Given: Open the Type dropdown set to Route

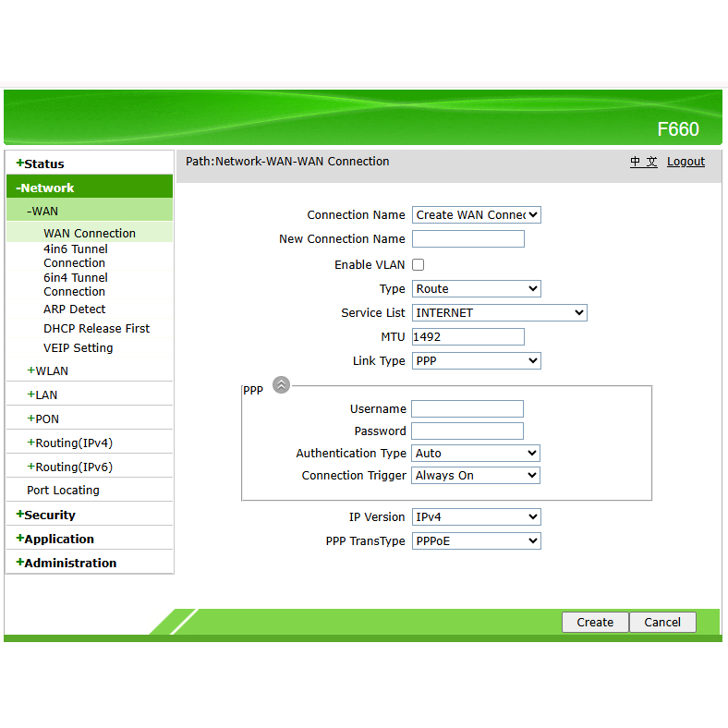Looking at the screenshot, I should pyautogui.click(x=476, y=289).
